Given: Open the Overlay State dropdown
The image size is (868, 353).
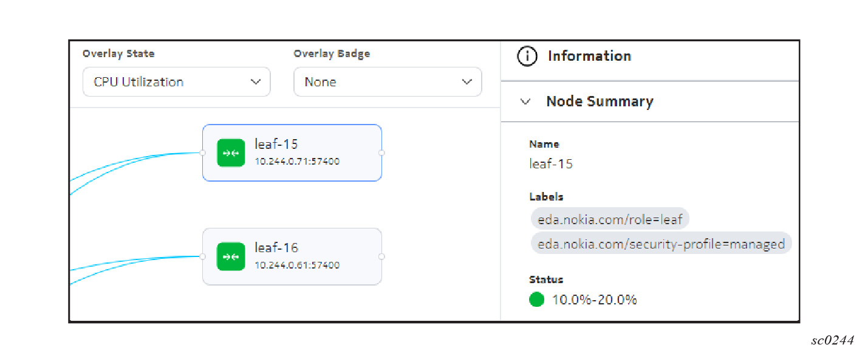Looking at the screenshot, I should [176, 82].
